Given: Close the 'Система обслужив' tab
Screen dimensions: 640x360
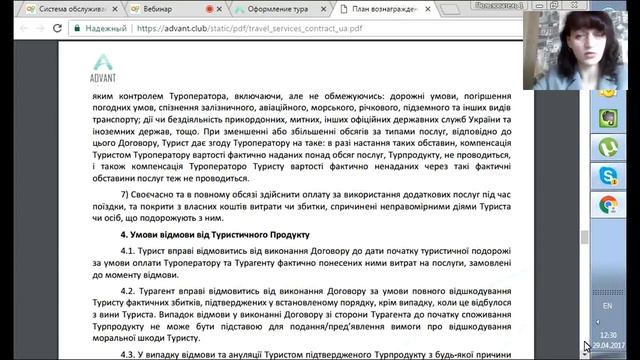Looking at the screenshot, I should coord(115,9).
